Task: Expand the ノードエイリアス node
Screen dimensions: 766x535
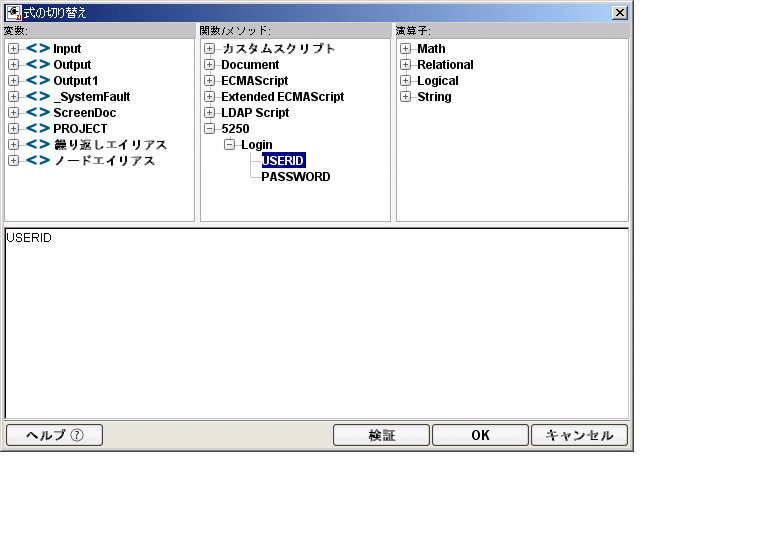Action: [x=14, y=161]
